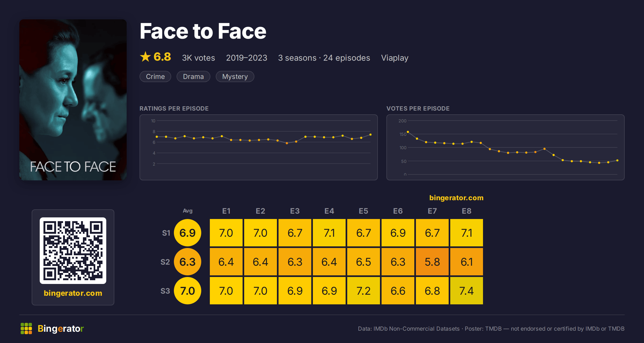
Task: Click the E4 column header
Action: click(329, 211)
